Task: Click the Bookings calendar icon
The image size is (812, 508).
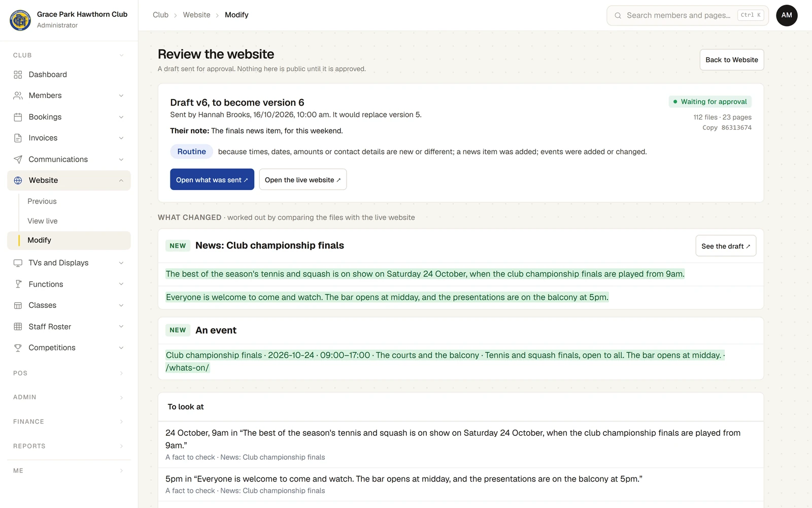Action: point(18,117)
